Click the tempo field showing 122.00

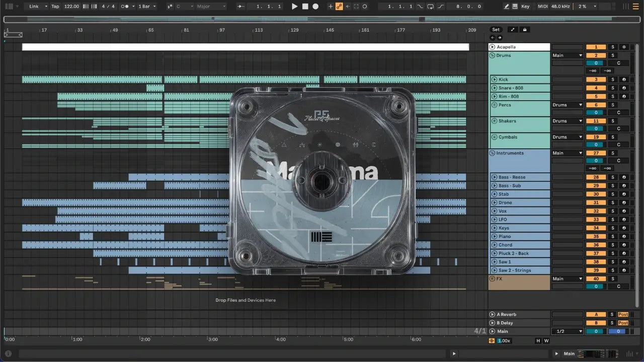pyautogui.click(x=72, y=7)
